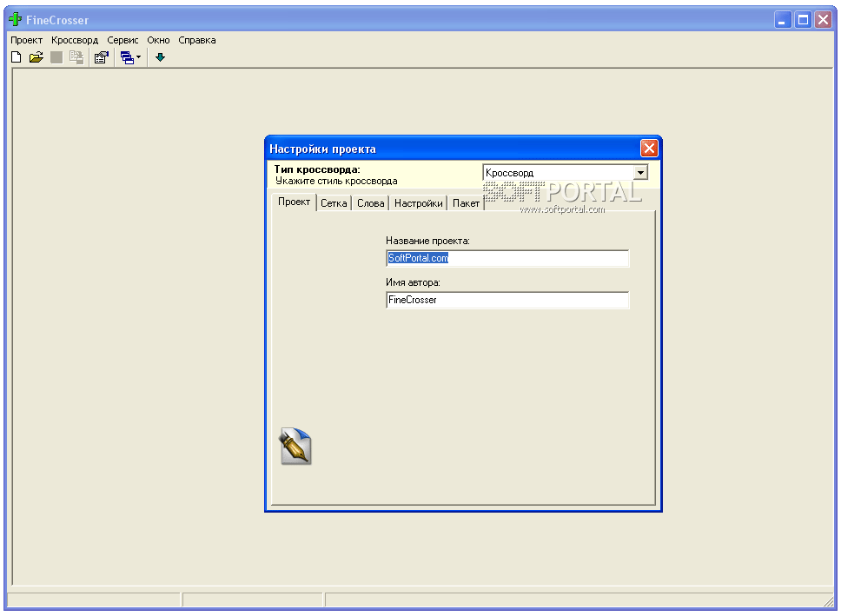The height and width of the screenshot is (616, 841).
Task: Switch to the Сетка tab
Action: pos(334,203)
